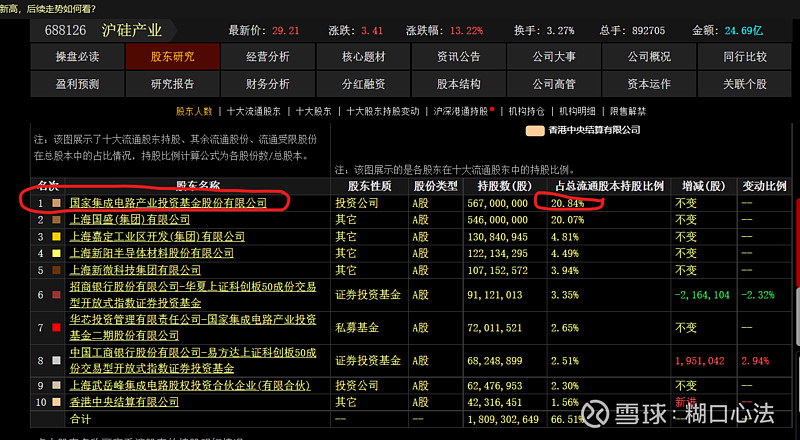Viewport: 800px width, 440px height.
Task: Open 上海新阳半导体材料股份有限公司 link
Action: [152, 253]
